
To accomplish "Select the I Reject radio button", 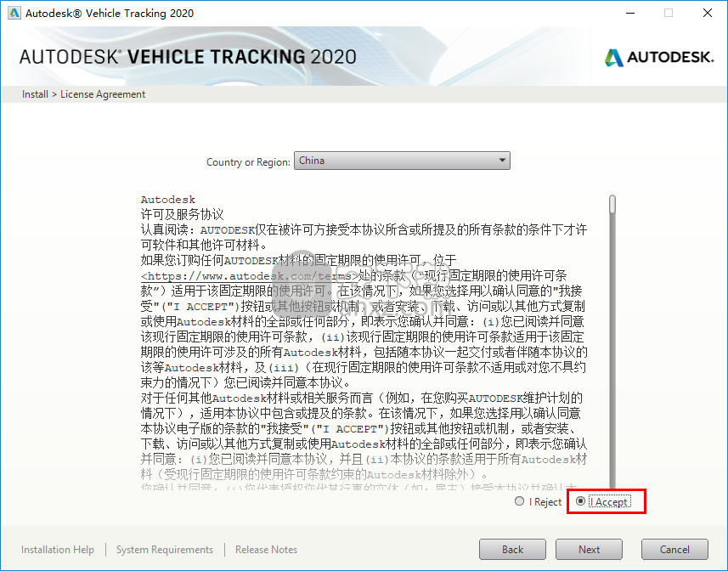I will click(x=520, y=501).
